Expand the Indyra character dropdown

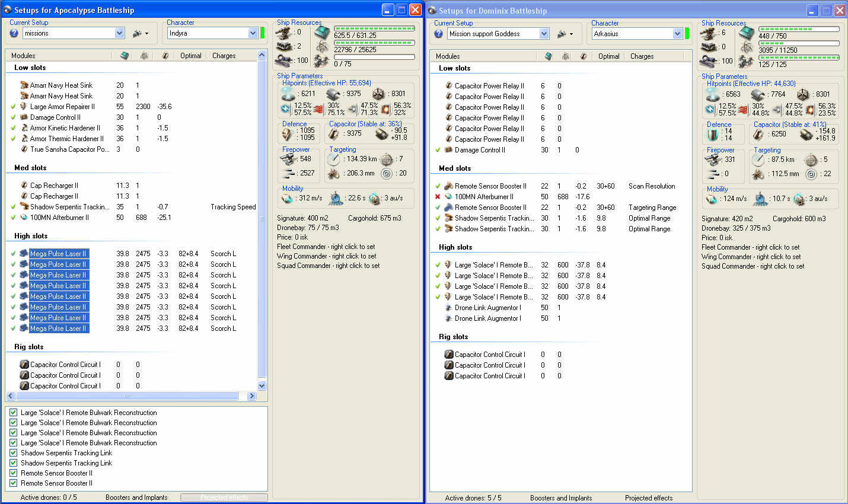(x=253, y=33)
